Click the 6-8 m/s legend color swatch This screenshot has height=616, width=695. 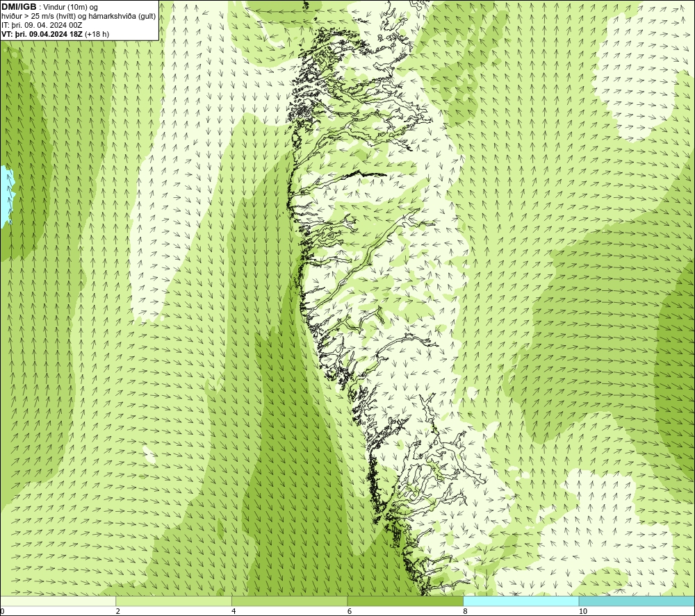(405, 601)
